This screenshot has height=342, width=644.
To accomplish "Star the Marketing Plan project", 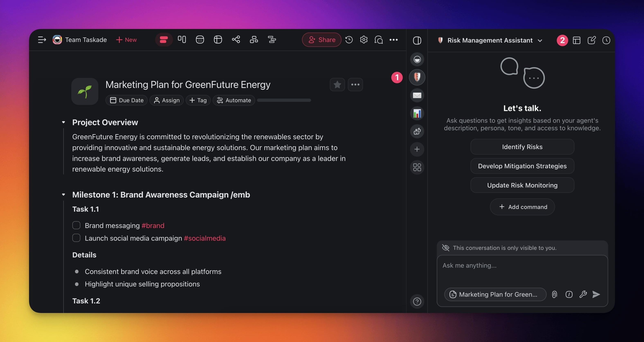I will [x=337, y=85].
